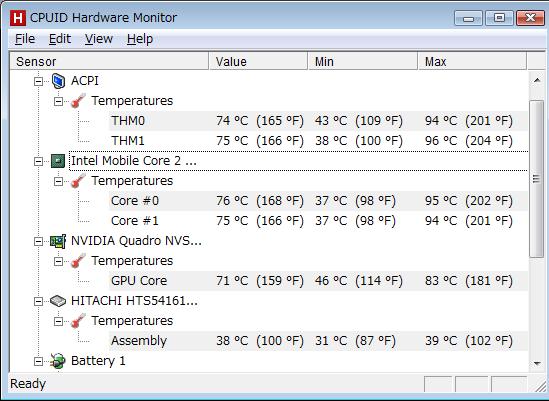Viewport: 549px width, 401px height.
Task: Collapse Temperatures under NVIDIA Quadro NVS
Action: pos(58,261)
